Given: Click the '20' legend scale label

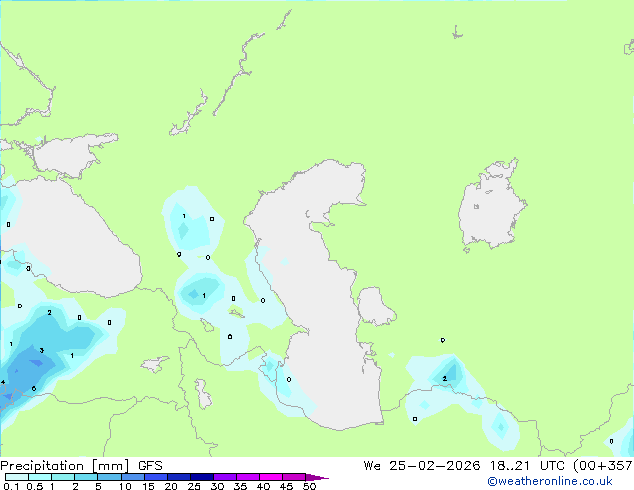Looking at the screenshot, I should tap(171, 486).
